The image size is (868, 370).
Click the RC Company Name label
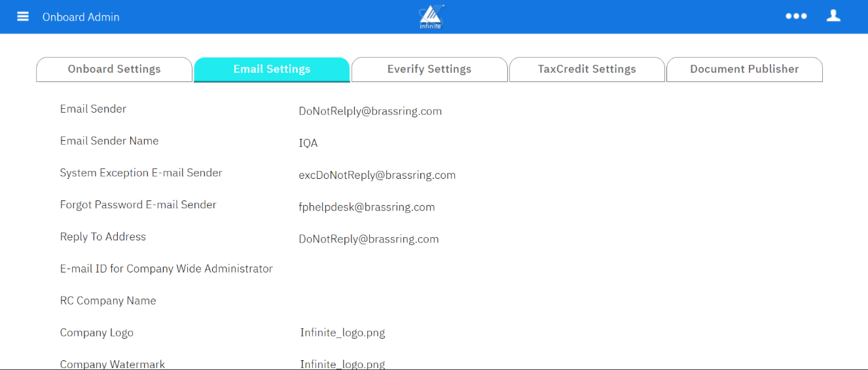(x=108, y=301)
